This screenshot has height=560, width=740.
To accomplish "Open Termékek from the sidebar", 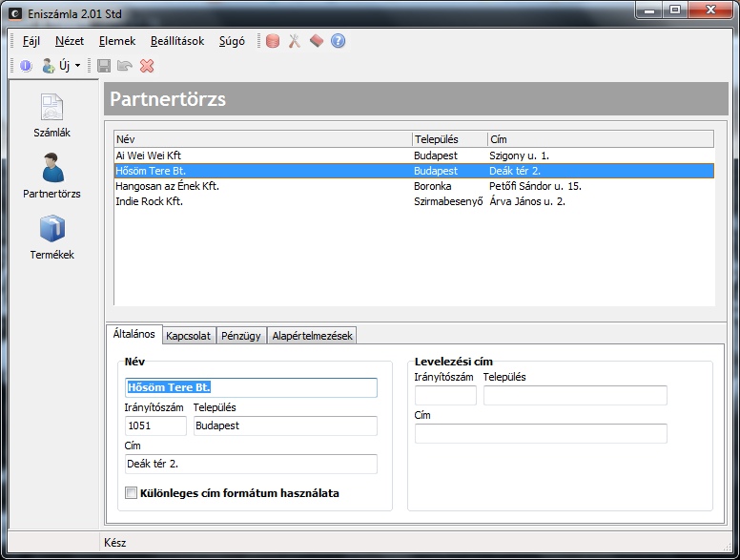I will [x=51, y=238].
